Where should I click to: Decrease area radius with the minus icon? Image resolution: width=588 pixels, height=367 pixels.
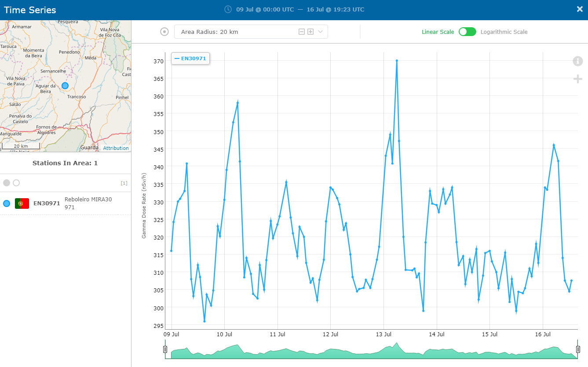(302, 32)
